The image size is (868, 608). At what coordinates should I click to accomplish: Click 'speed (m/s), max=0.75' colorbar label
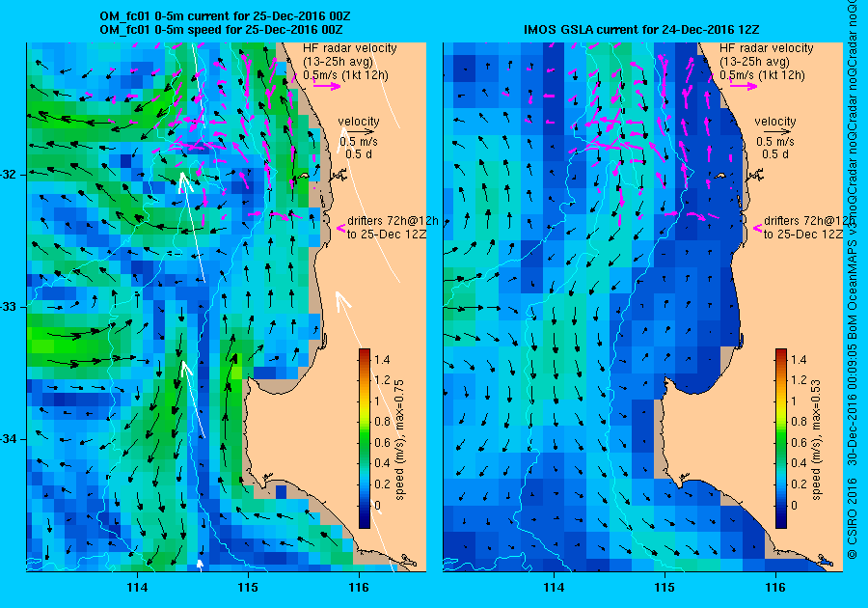[399, 440]
